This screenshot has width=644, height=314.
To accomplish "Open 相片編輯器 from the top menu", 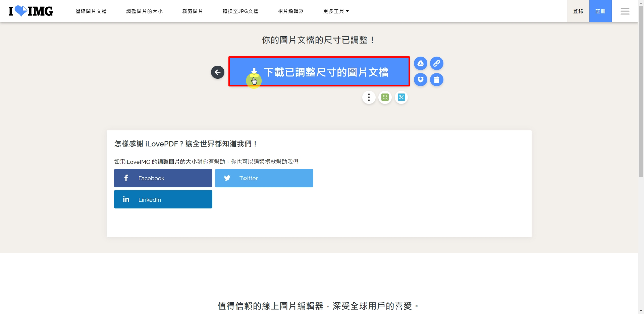I will (x=290, y=11).
